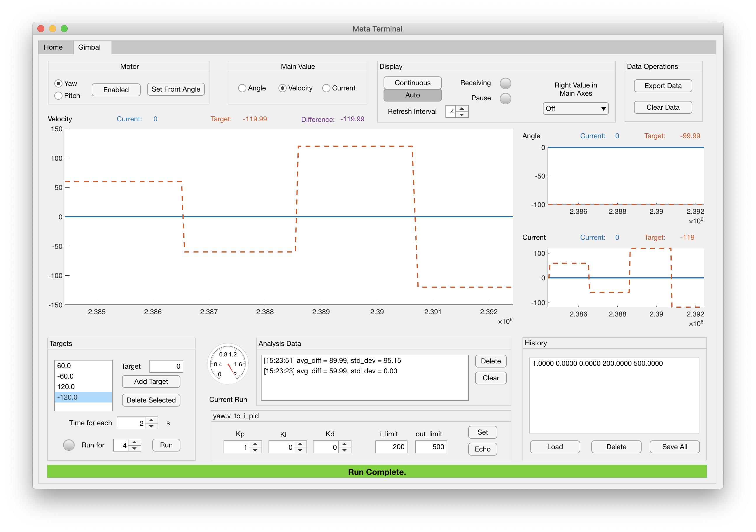
Task: Select target -120.0 in Targets list
Action: (x=83, y=397)
